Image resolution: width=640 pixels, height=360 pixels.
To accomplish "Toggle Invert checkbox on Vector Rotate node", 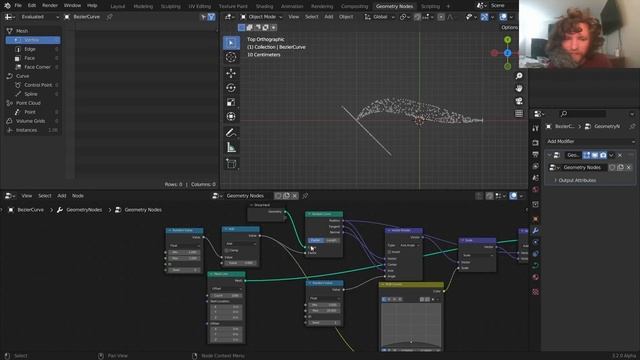I will tap(389, 252).
